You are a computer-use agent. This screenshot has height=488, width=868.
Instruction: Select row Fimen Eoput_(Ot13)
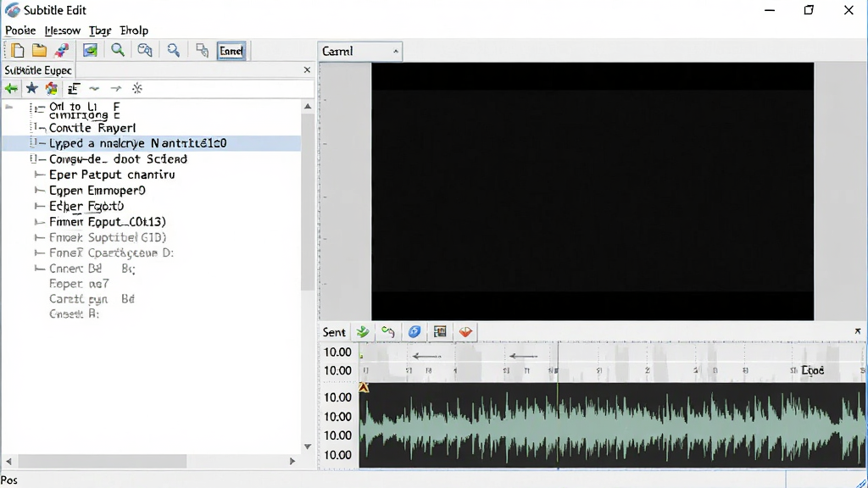[x=108, y=222]
